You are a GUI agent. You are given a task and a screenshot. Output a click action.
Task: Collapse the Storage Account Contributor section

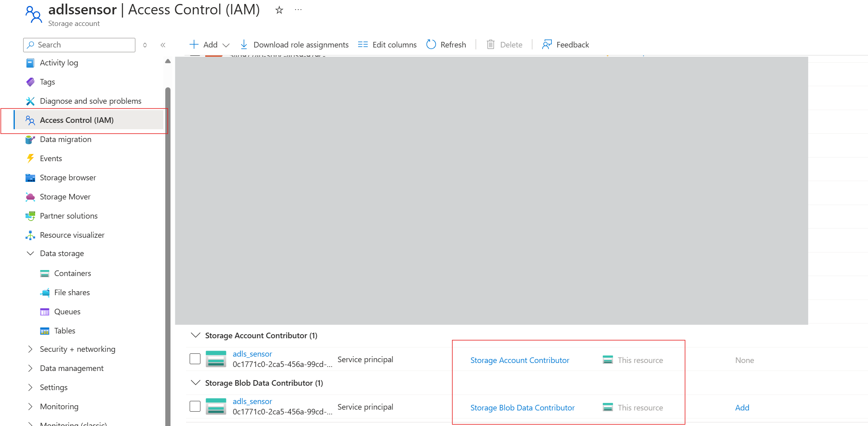(195, 335)
